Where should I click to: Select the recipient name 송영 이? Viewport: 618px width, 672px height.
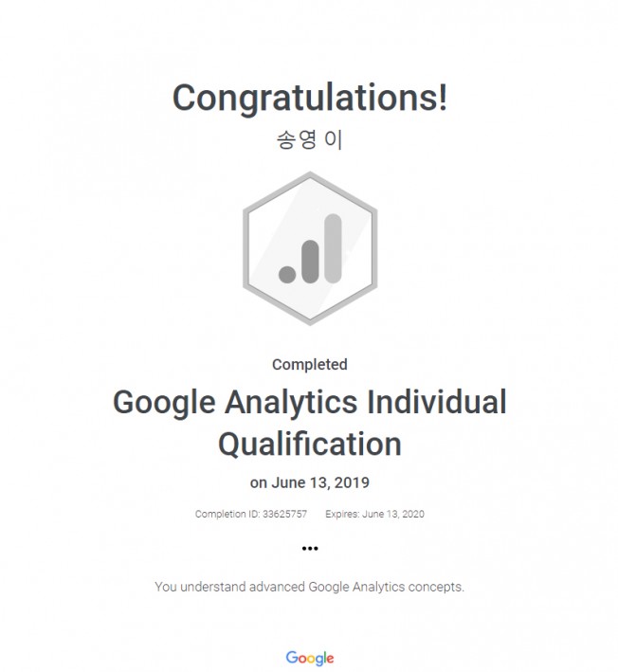click(309, 139)
